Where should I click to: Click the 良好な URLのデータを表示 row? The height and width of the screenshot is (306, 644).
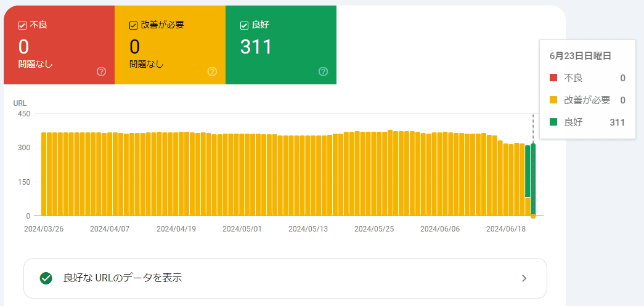(285, 278)
